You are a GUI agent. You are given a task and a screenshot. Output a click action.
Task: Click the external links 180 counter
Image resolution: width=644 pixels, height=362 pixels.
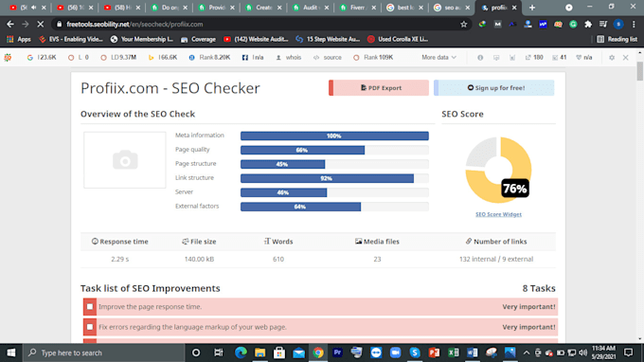tap(534, 58)
